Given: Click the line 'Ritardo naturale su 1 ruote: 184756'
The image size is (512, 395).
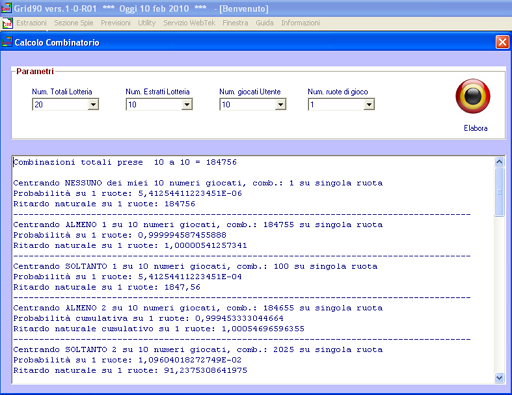Looking at the screenshot, I should (104, 204).
